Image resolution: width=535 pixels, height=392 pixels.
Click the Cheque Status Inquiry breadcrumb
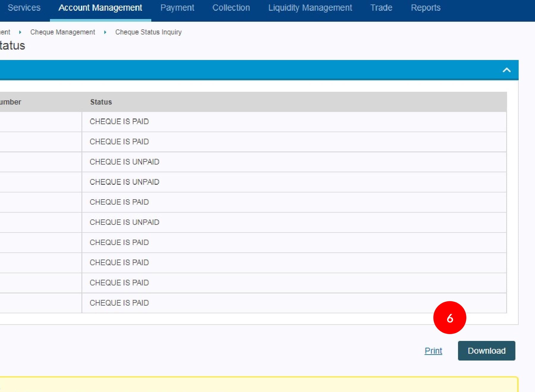click(x=148, y=32)
